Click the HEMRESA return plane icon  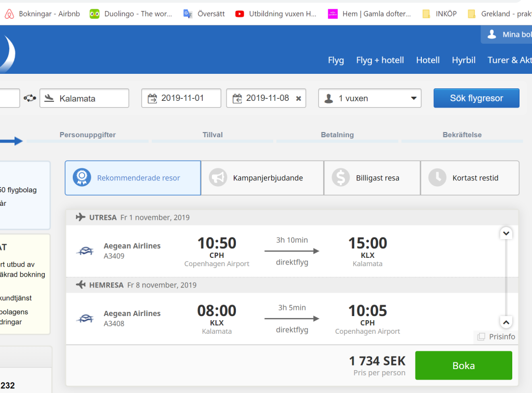(81, 285)
